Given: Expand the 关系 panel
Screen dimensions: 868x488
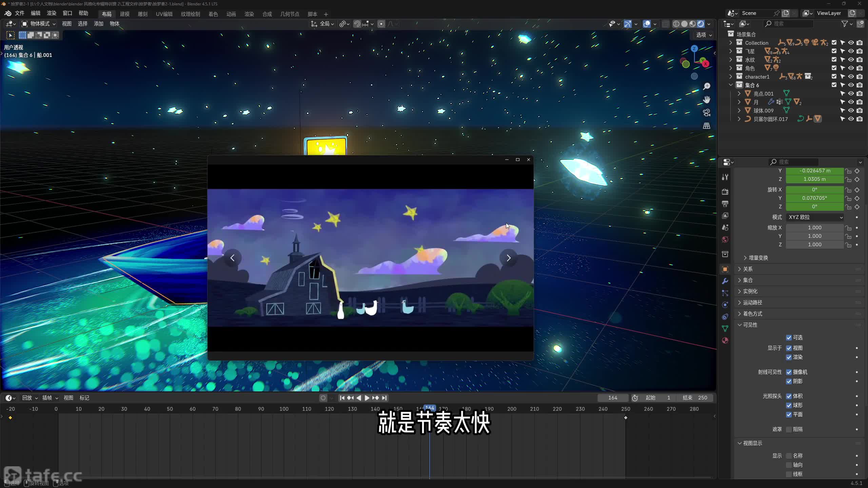Looking at the screenshot, I should (x=748, y=269).
